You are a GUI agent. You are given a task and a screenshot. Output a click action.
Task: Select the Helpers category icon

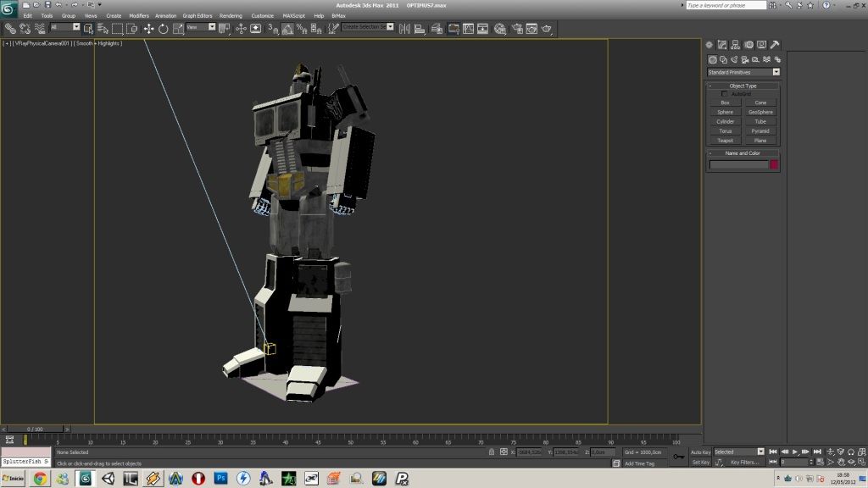coord(755,60)
